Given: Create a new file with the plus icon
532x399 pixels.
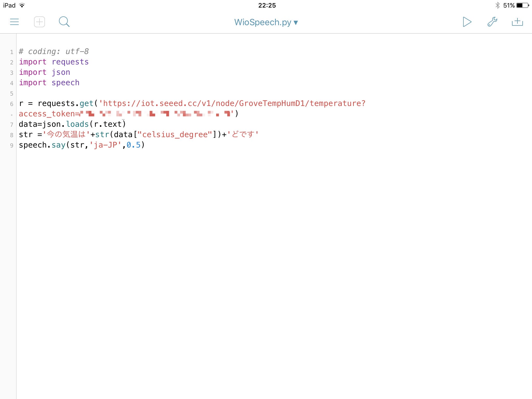Looking at the screenshot, I should [x=39, y=22].
